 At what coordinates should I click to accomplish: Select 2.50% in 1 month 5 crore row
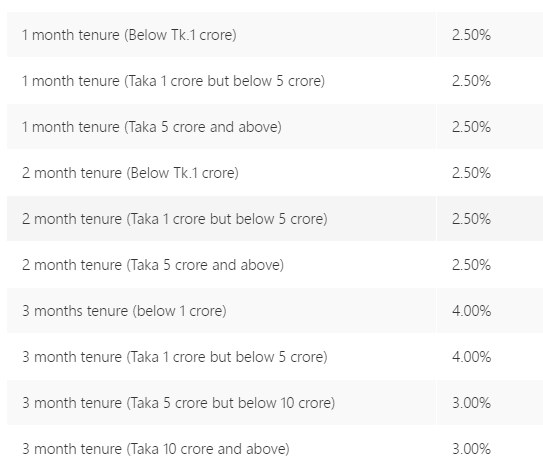(471, 127)
